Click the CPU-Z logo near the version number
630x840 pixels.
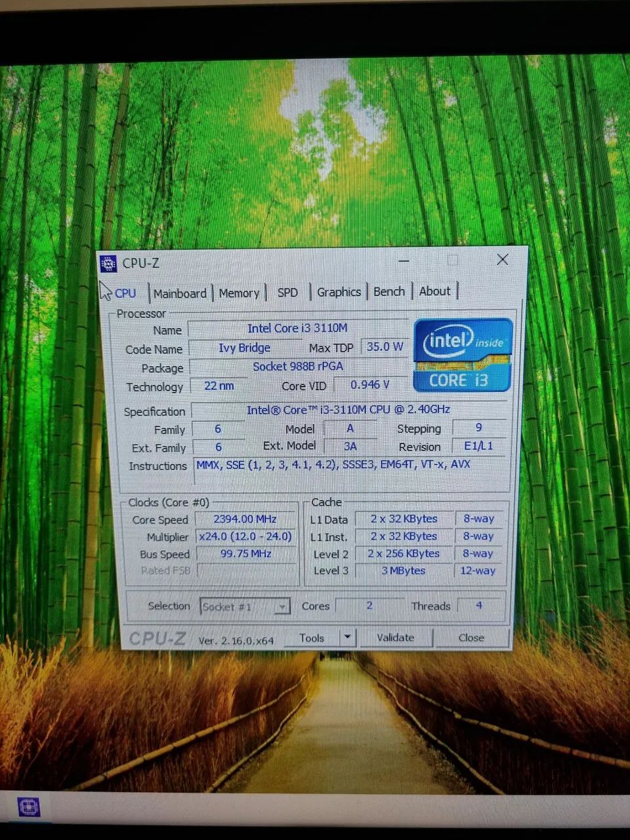[157, 638]
